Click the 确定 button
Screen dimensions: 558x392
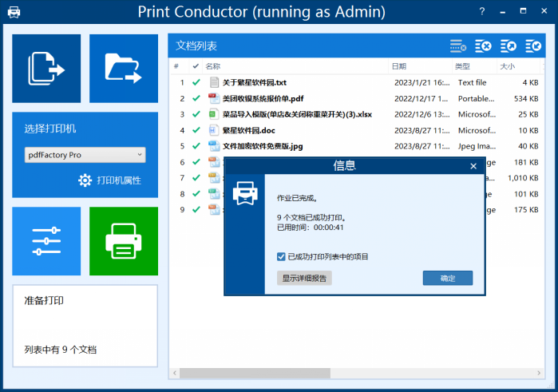(448, 278)
